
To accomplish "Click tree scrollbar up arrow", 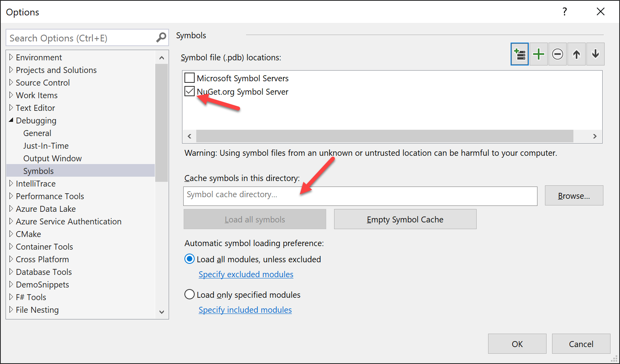I will click(162, 58).
